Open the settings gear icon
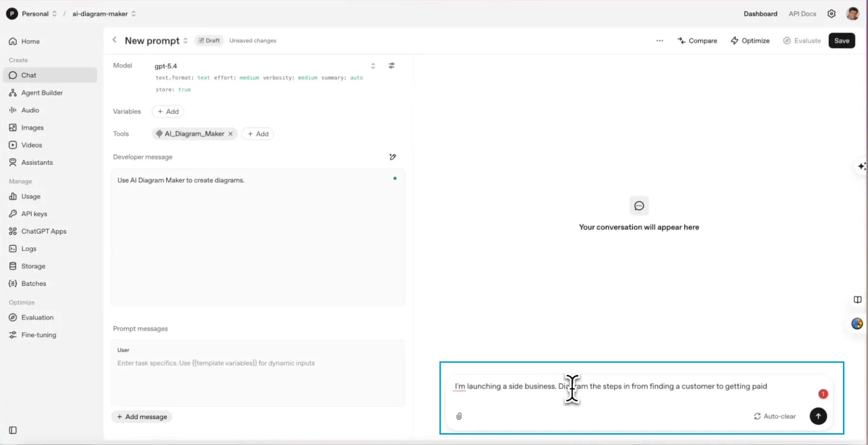This screenshot has height=445, width=868. [831, 14]
